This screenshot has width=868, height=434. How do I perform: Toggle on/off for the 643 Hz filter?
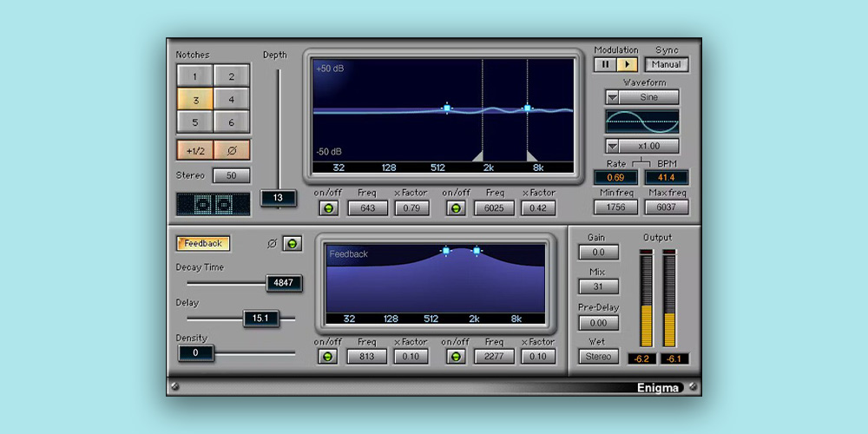[328, 208]
